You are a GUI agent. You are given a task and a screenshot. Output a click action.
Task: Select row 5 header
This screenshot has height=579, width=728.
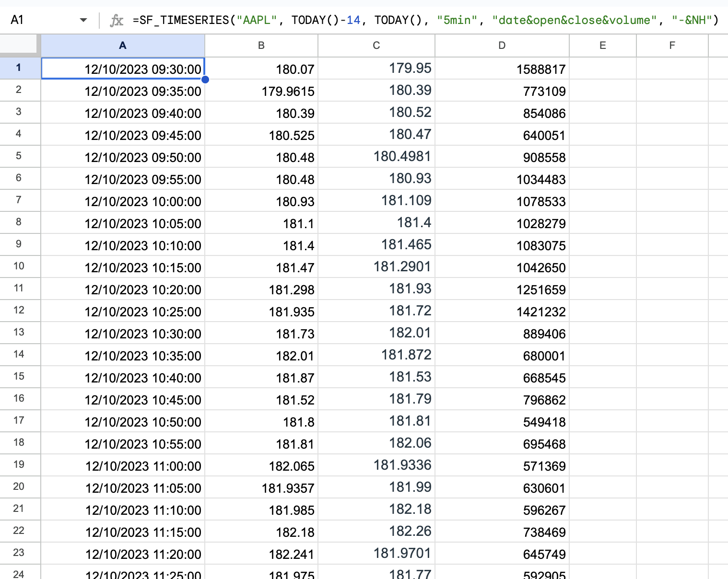[20, 156]
